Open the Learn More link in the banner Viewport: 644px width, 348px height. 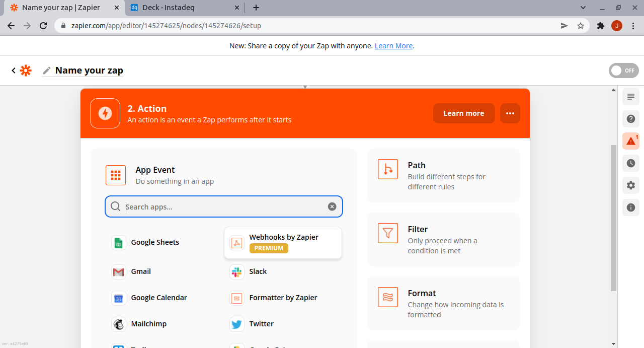point(393,46)
